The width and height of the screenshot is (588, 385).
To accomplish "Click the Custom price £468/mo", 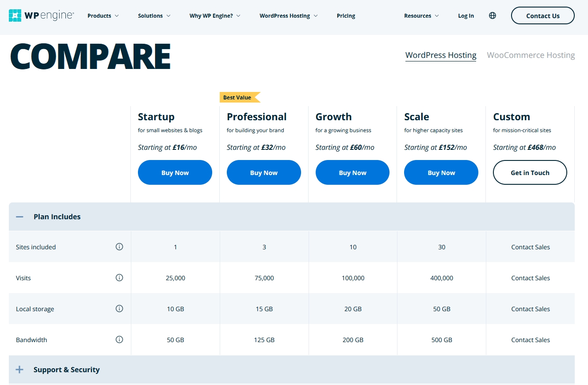I will (542, 148).
